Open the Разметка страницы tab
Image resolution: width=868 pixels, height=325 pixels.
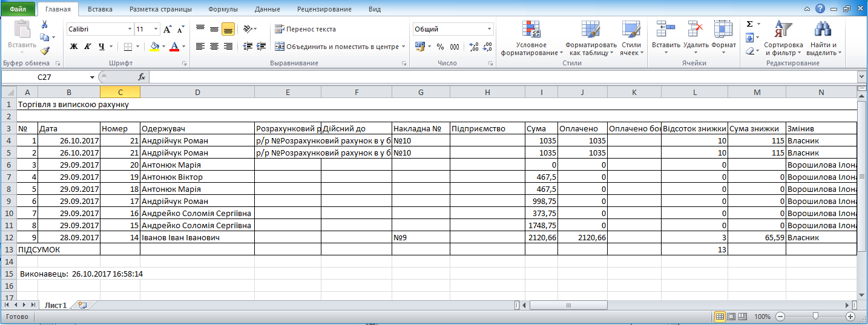tap(160, 9)
